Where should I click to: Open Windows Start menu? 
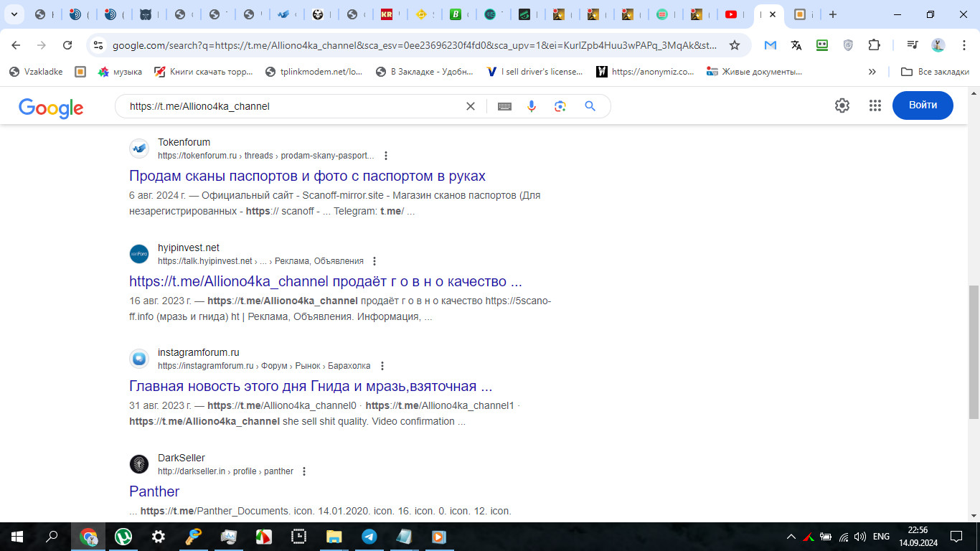click(17, 537)
